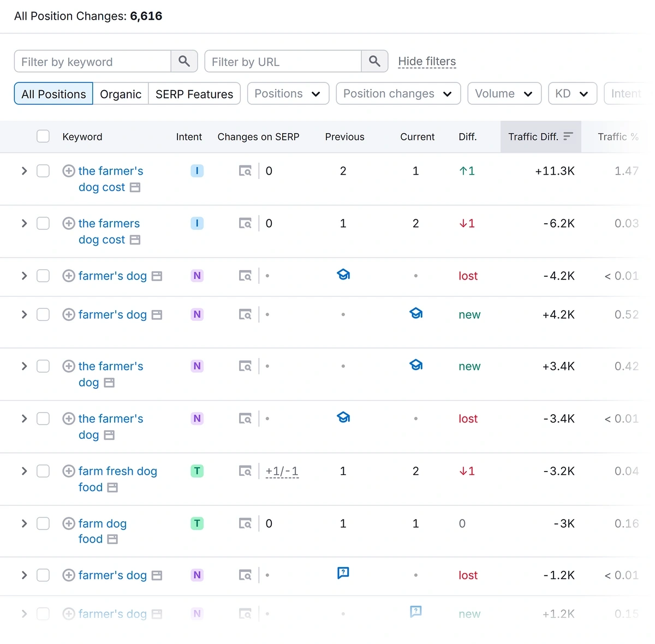This screenshot has height=644, width=655.
Task: Check the box for 'farm dog food'
Action: point(43,523)
